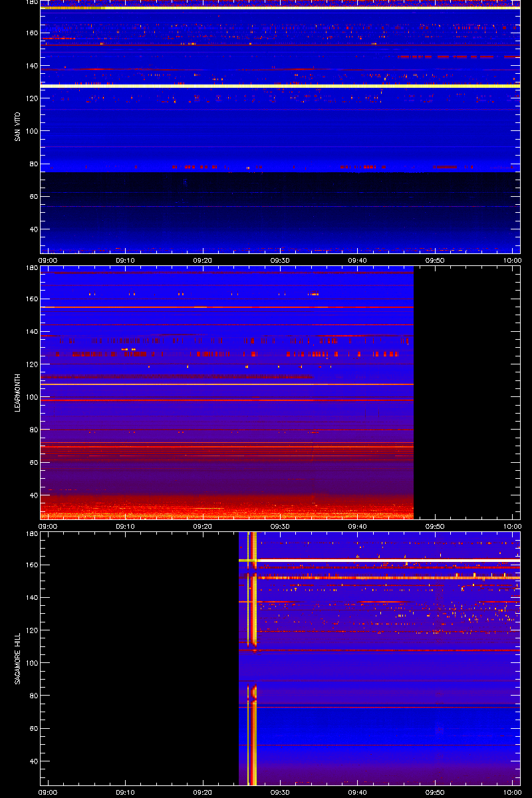The image size is (532, 798).
Task: Click the LEARMONTH axis label
Action: tap(16, 392)
